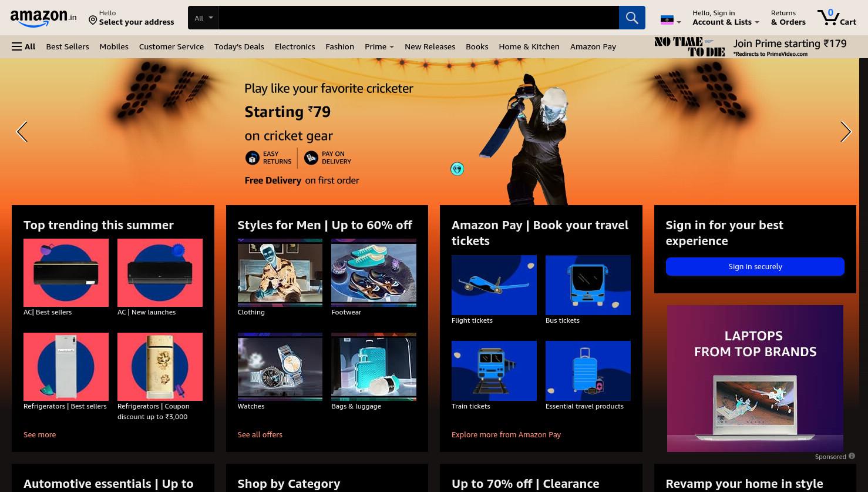
Task: Open Footwear thumbnail
Action: coord(374,273)
